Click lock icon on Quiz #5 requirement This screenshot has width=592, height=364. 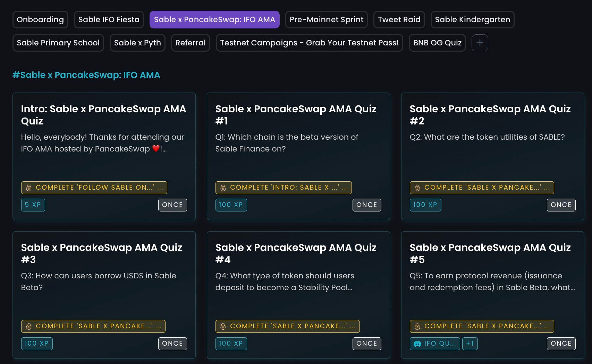click(x=417, y=326)
